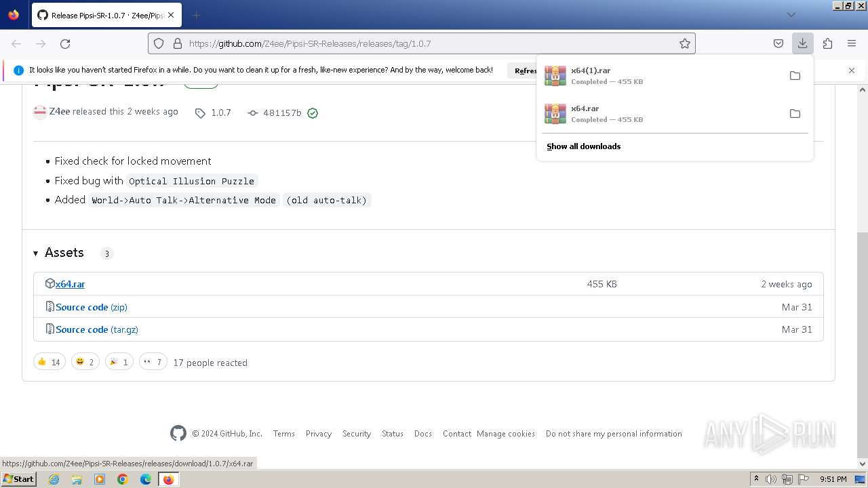Toggle the Downloads toolbar button
Screen dimensions: 868x488
coord(802,43)
